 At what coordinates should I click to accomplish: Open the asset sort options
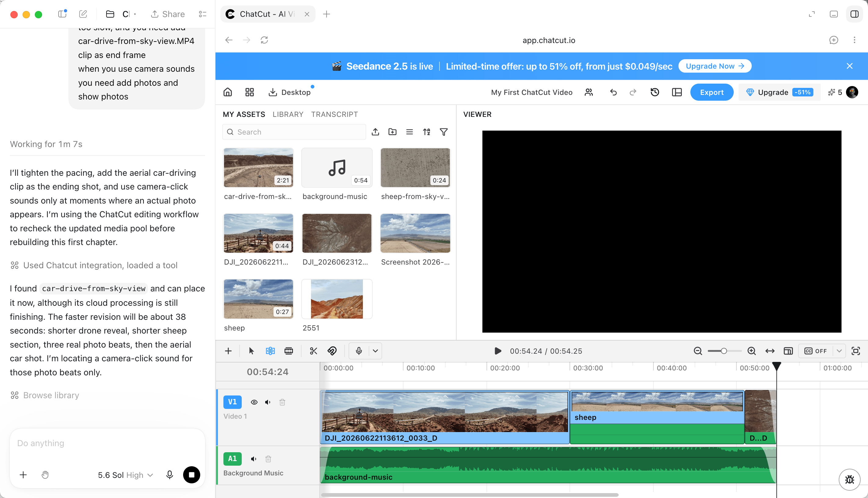pyautogui.click(x=426, y=132)
